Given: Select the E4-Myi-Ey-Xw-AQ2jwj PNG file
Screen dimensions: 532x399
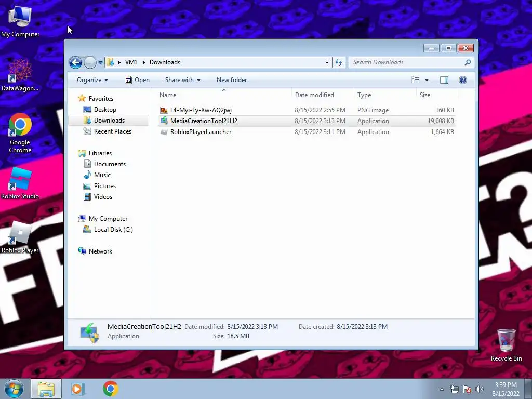Looking at the screenshot, I should (x=307, y=110).
